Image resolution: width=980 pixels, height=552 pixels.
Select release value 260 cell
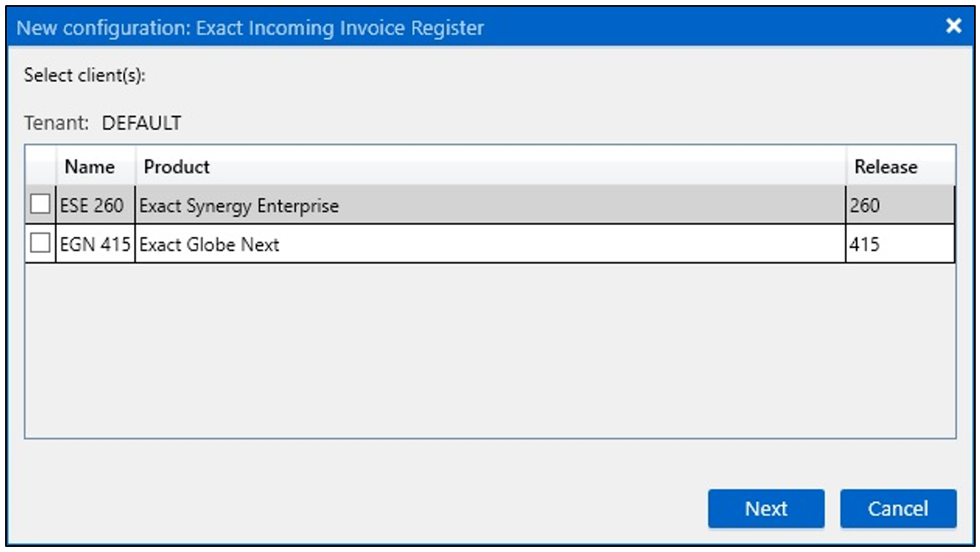900,205
